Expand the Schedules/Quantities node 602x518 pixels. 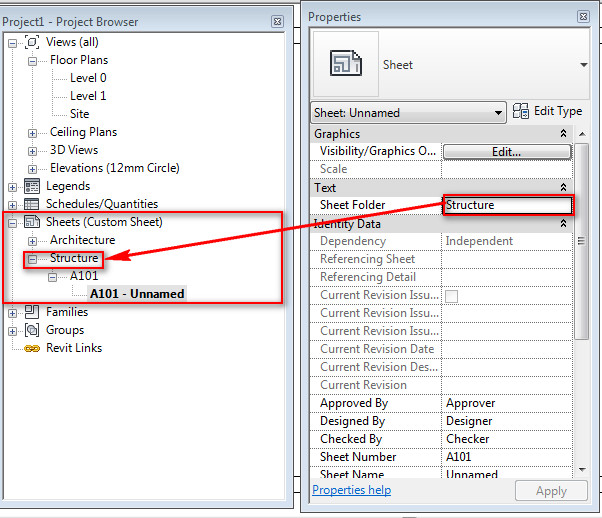(x=12, y=205)
